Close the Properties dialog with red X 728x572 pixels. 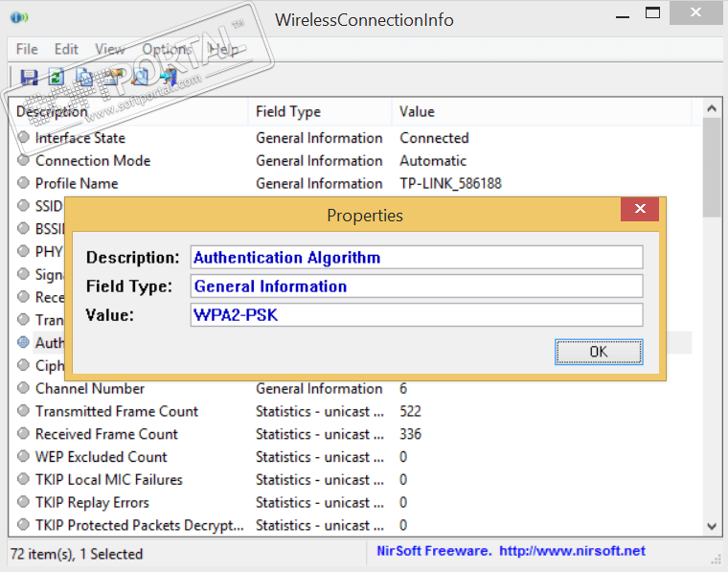coord(640,209)
